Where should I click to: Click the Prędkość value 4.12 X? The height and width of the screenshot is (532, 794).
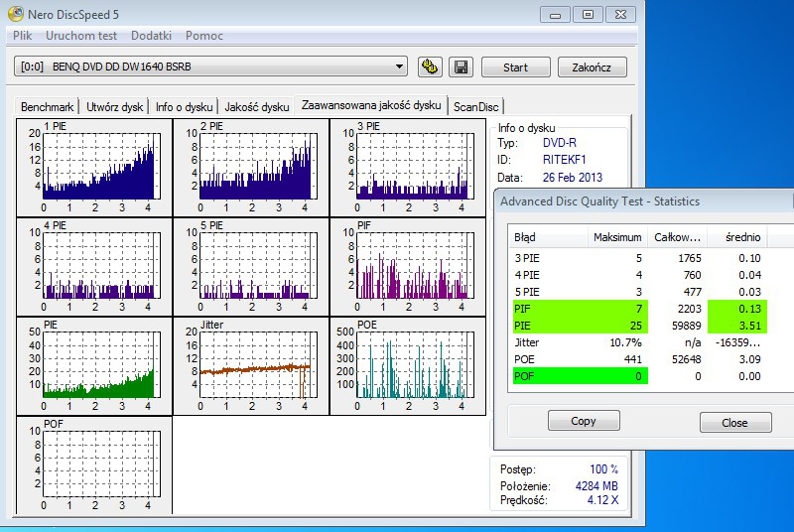pos(602,500)
